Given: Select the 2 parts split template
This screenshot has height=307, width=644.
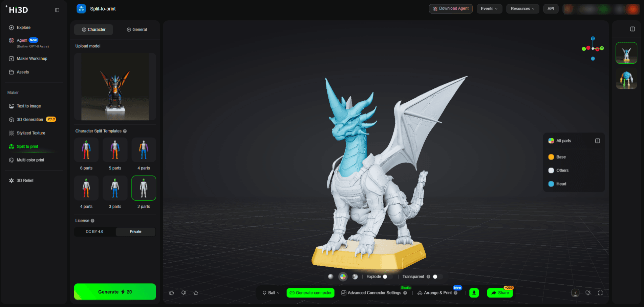Looking at the screenshot, I should click(144, 188).
